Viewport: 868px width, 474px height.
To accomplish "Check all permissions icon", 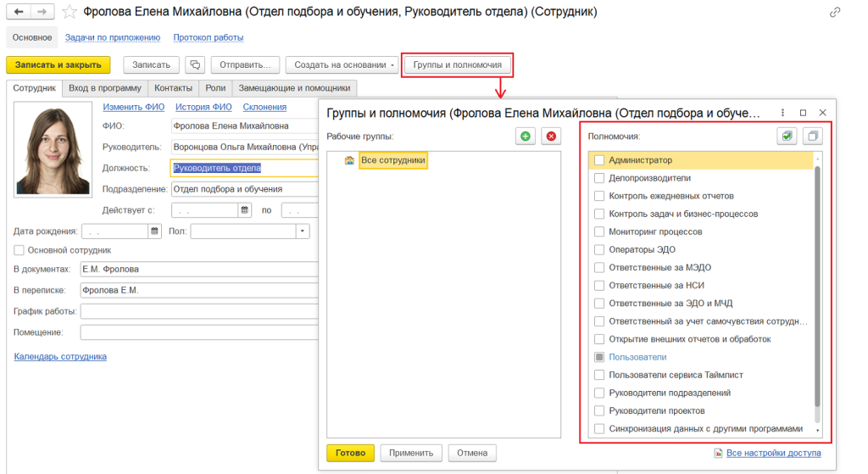I will pos(787,136).
